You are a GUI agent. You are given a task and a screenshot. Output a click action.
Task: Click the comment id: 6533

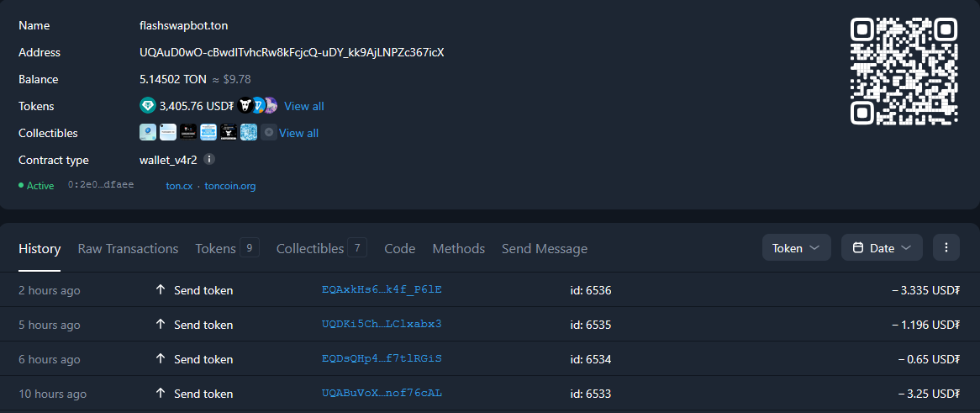[x=591, y=394]
